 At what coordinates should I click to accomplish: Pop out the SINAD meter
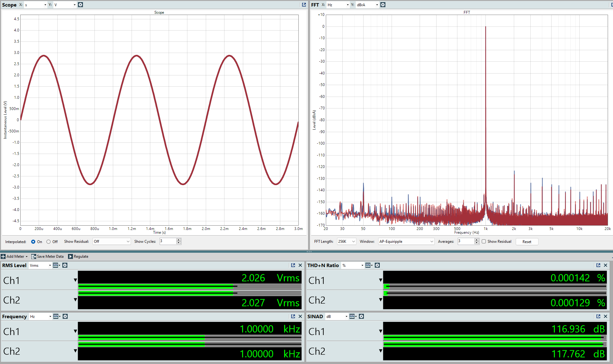click(x=598, y=316)
